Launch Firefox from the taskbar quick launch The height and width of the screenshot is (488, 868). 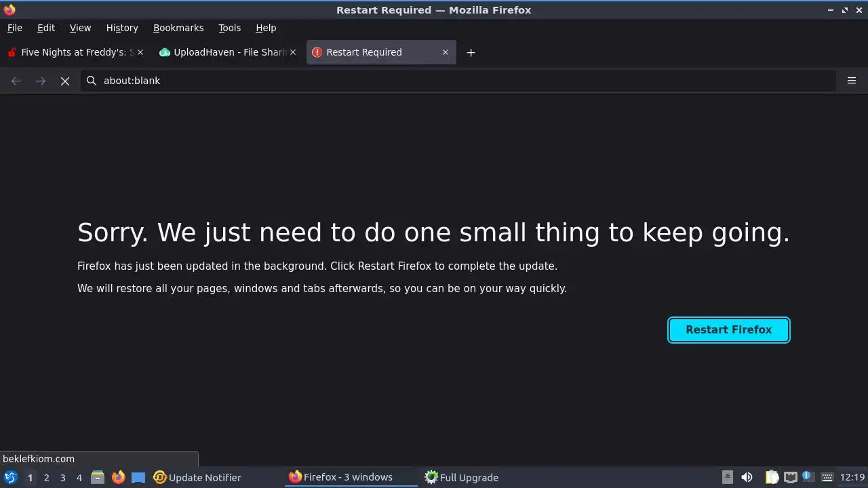tap(118, 477)
